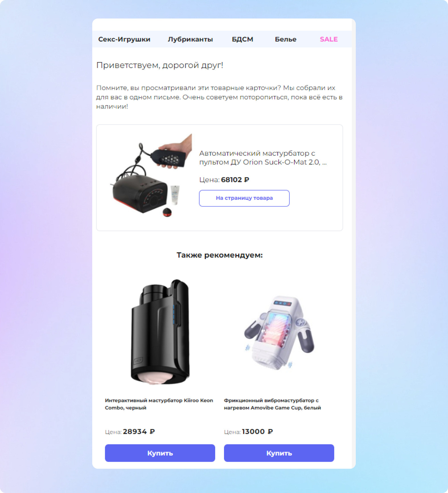Click the Также рекомендуем heading

tap(219, 255)
